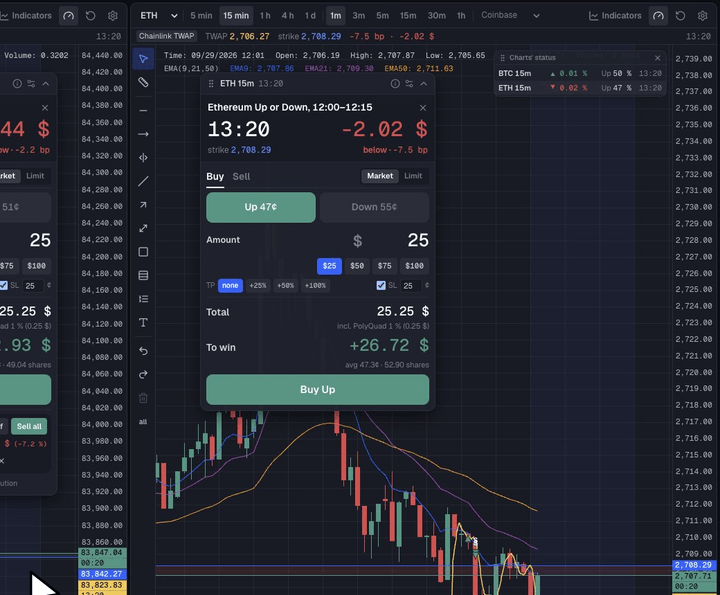Viewport: 720px width, 595px height.
Task: Close the Charts status panel
Action: pos(658,58)
